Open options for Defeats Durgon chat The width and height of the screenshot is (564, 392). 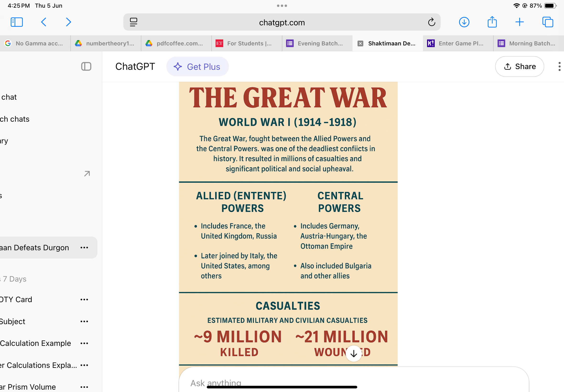coord(84,248)
